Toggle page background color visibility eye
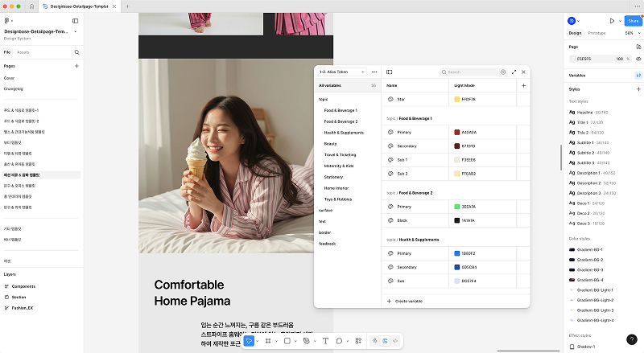 (638, 59)
